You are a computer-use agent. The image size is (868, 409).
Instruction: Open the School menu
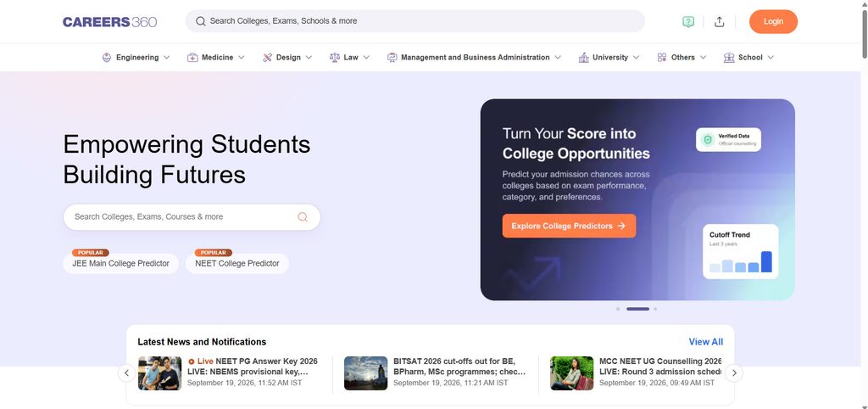[749, 57]
